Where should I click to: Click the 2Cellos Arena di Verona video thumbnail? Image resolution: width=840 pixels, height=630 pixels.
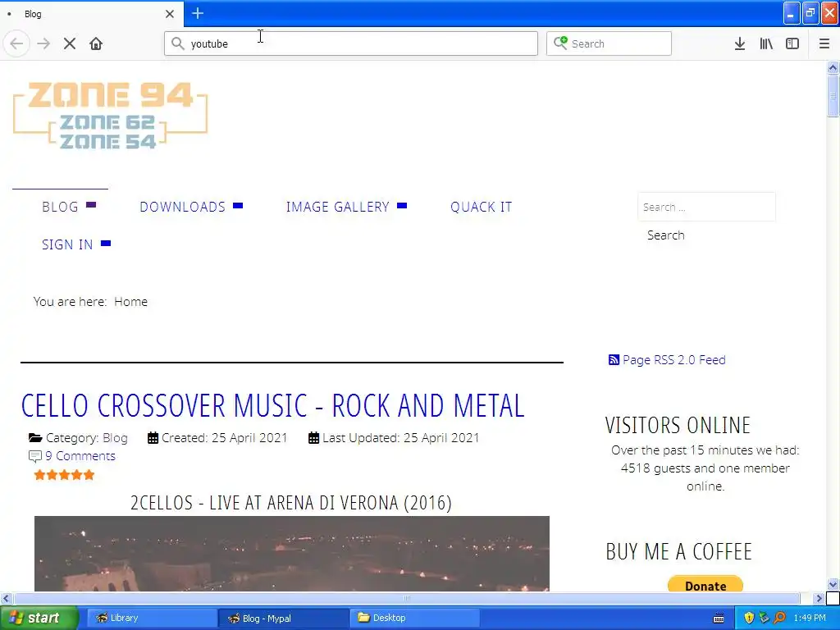(292, 554)
